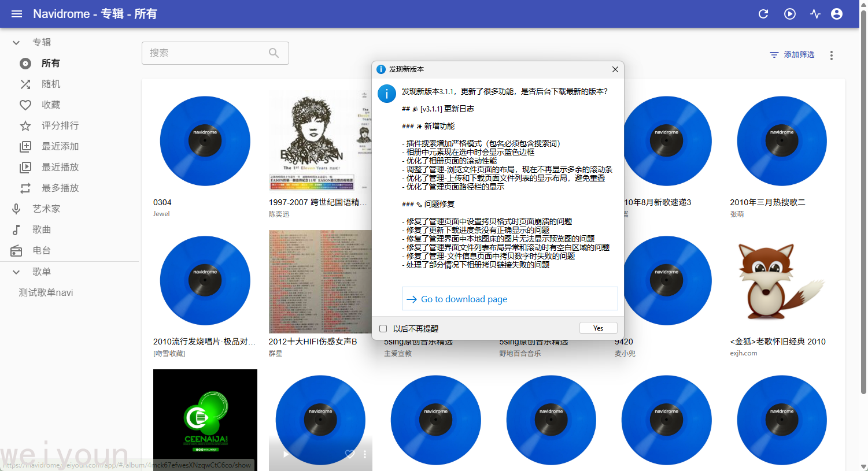The width and height of the screenshot is (868, 471).
Task: Click the search magnifier icon
Action: [x=274, y=53]
